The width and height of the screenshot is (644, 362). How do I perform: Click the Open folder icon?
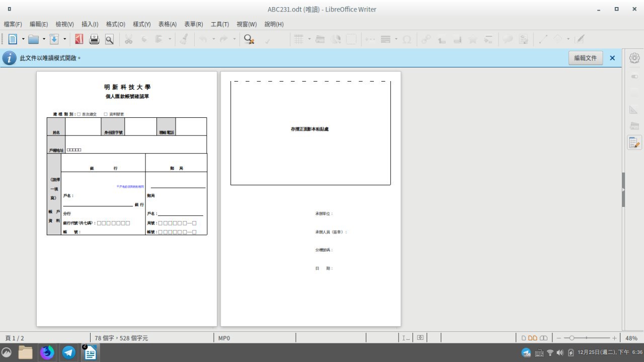[34, 39]
